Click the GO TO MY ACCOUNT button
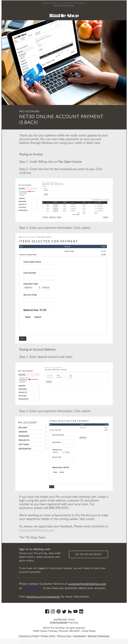This screenshot has height=644, width=128. click(88, 554)
